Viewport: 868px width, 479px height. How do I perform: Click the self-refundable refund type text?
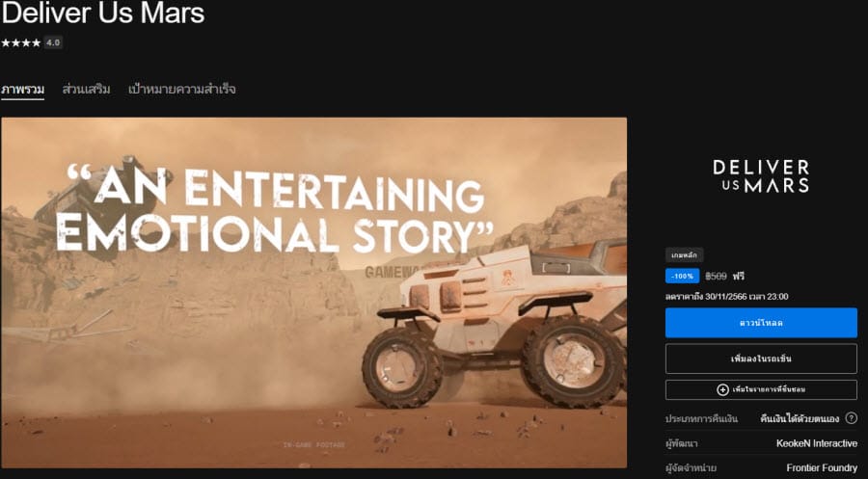[800, 418]
